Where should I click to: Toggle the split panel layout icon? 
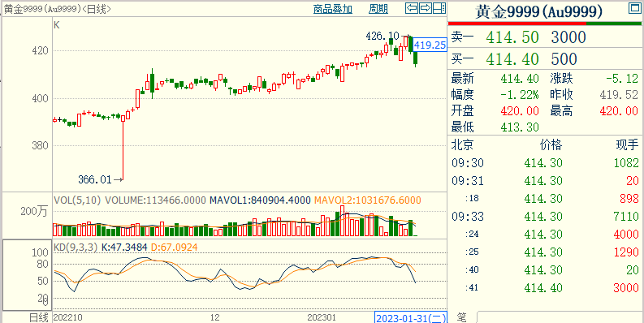click(x=439, y=8)
